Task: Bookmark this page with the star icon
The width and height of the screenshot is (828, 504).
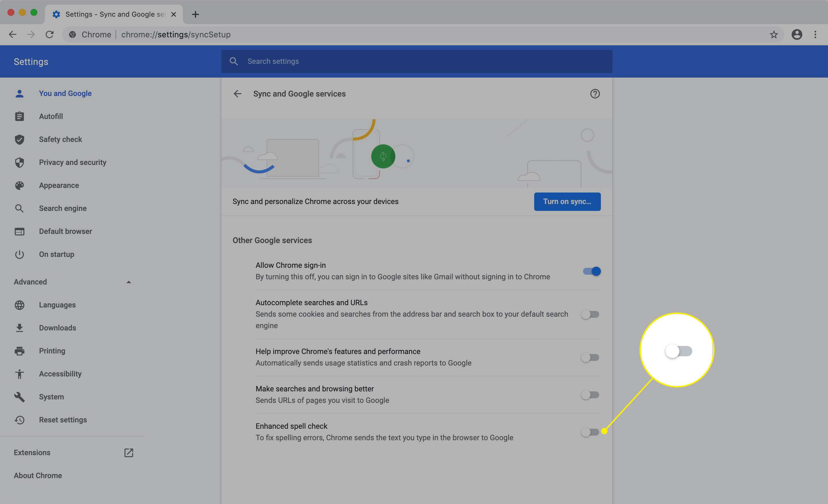Action: (774, 34)
